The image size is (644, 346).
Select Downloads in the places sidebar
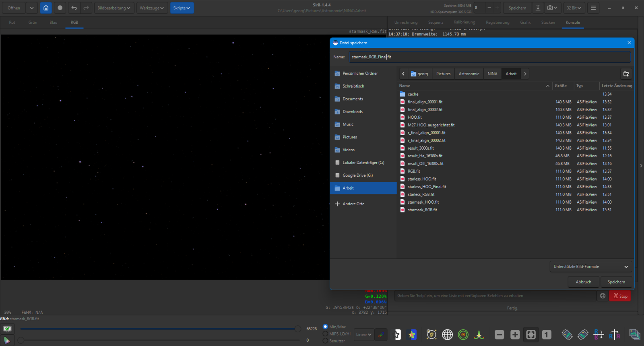tap(353, 111)
